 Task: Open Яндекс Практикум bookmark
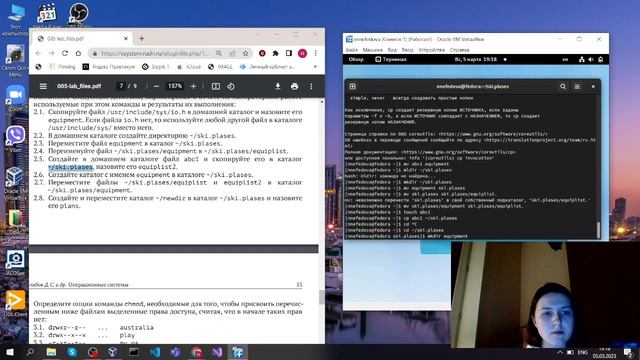coord(109,67)
